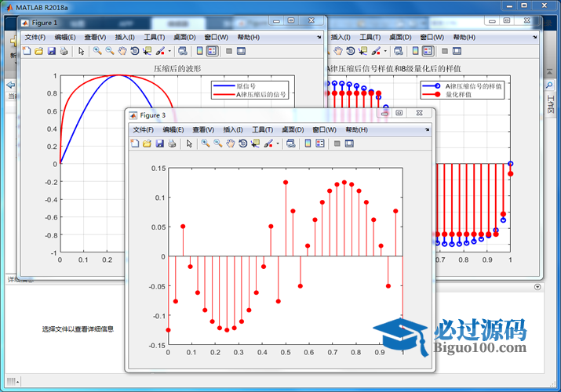The width and height of the screenshot is (561, 392).
Task: Click Save icon in Figure 1 toolbar
Action: tap(52, 51)
